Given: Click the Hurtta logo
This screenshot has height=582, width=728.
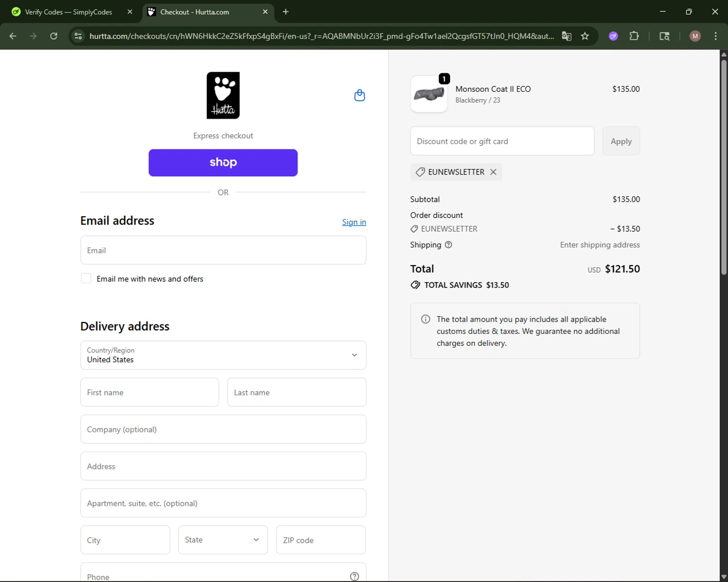Looking at the screenshot, I should pyautogui.click(x=223, y=96).
